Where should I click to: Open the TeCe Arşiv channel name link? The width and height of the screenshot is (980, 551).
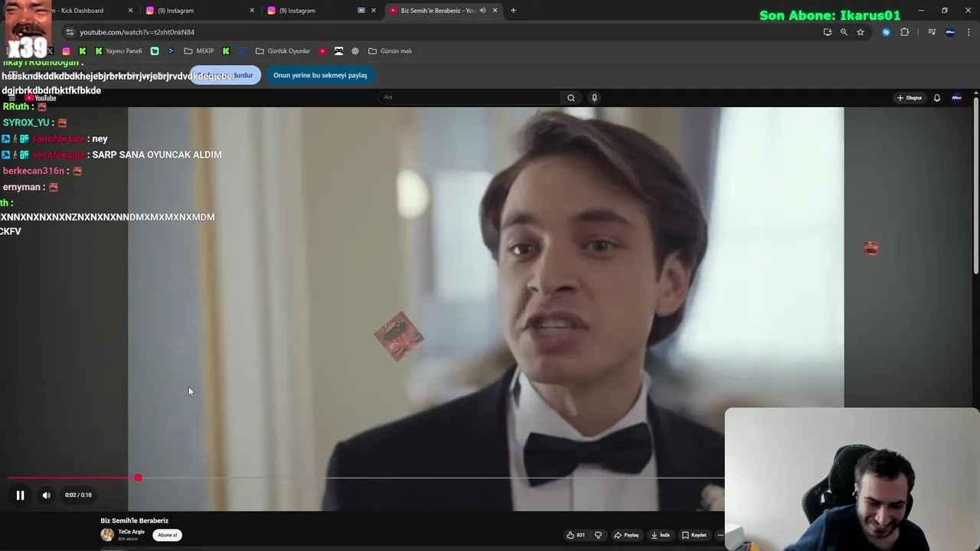point(131,532)
